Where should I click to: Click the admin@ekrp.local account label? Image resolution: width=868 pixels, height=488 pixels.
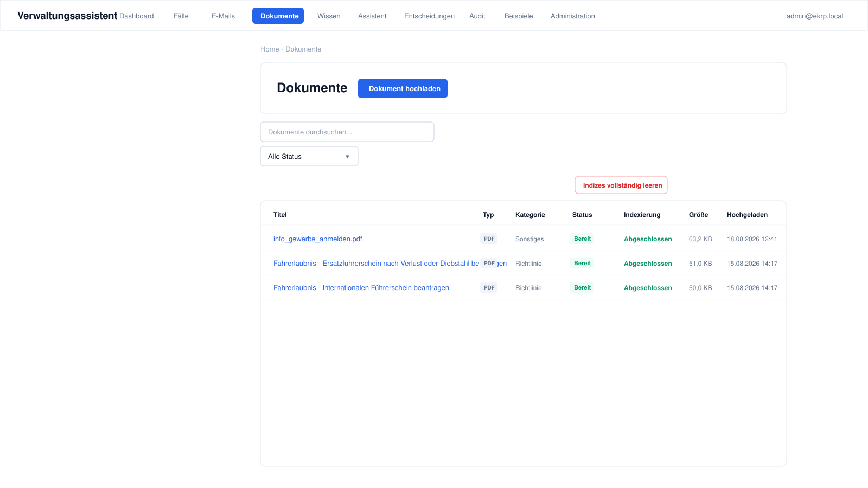pos(815,16)
